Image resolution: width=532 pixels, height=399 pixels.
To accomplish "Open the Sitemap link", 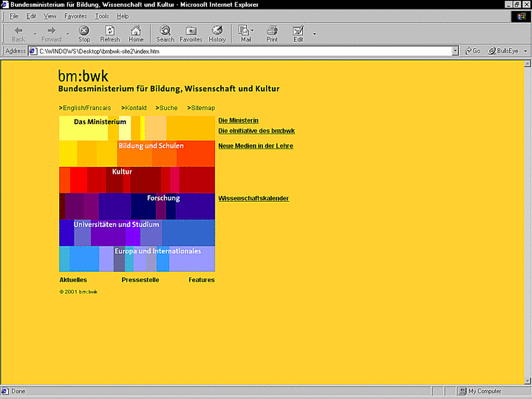I will tap(201, 108).
